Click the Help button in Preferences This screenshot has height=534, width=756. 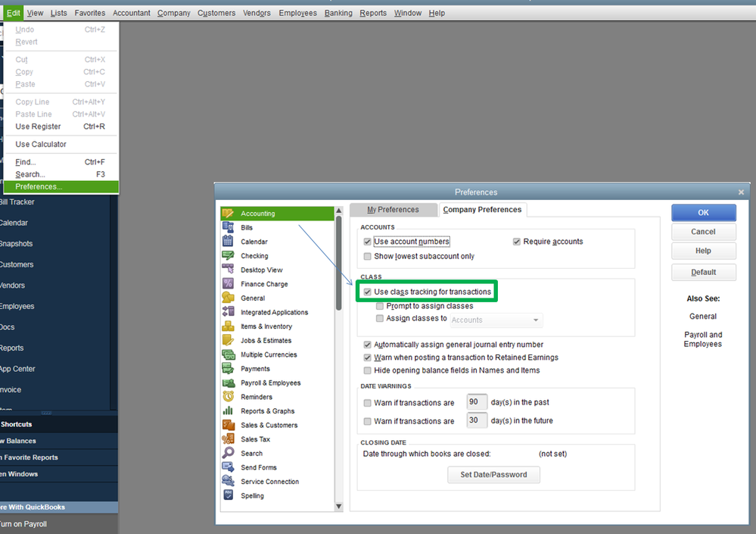pyautogui.click(x=704, y=251)
